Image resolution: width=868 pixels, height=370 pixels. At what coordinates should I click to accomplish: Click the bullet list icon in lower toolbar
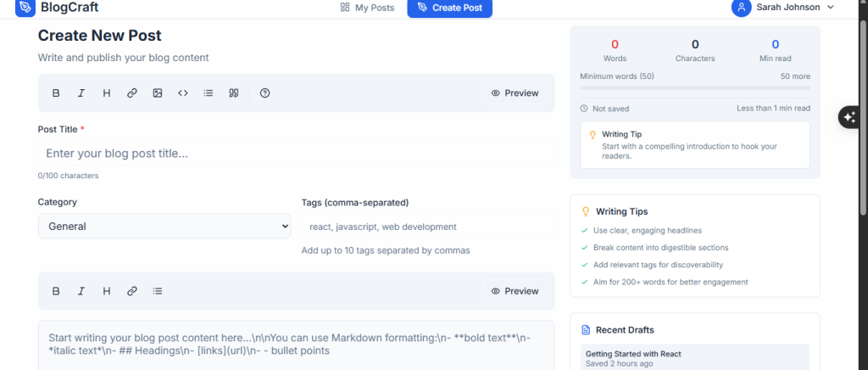(x=158, y=291)
